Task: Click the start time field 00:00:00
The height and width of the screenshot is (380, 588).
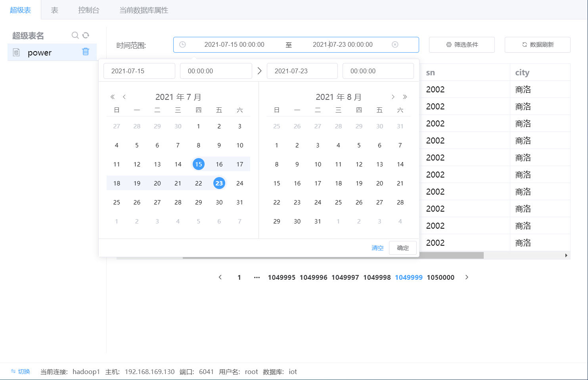Action: coord(216,71)
